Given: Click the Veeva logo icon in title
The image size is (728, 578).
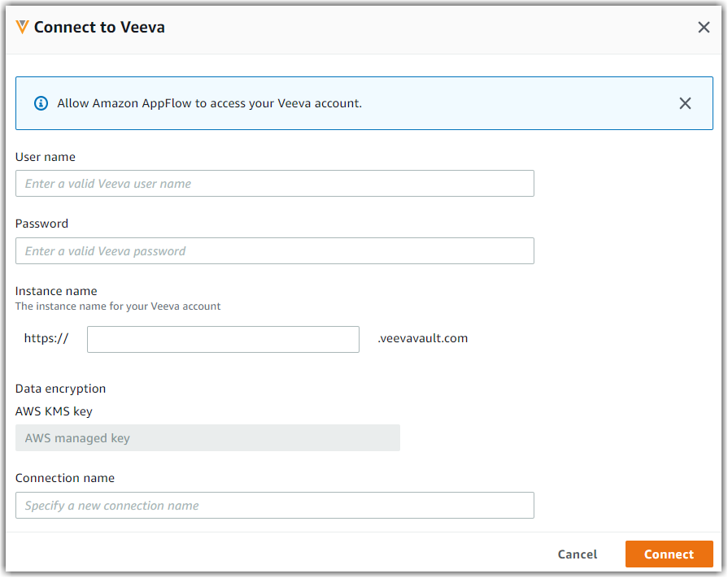Looking at the screenshot, I should [x=22, y=28].
